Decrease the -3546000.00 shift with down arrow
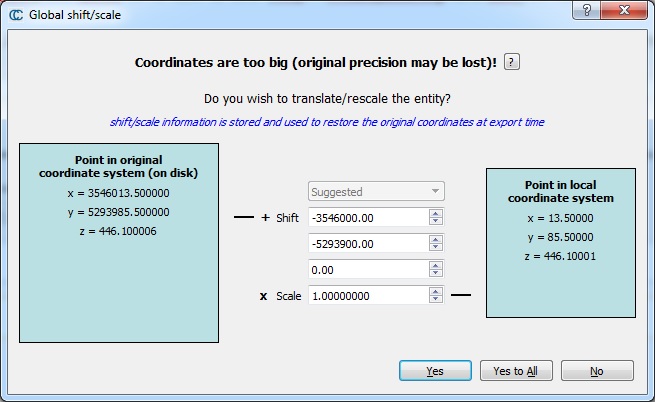 click(436, 222)
